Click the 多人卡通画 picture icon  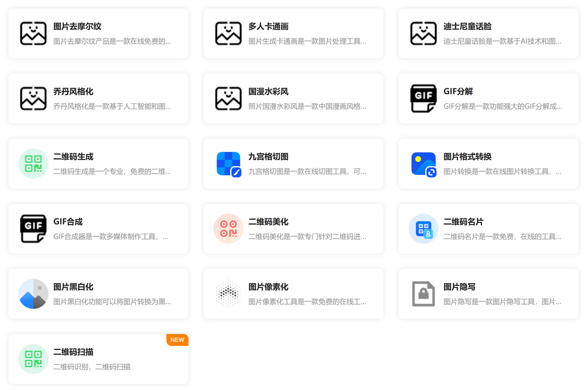click(228, 33)
